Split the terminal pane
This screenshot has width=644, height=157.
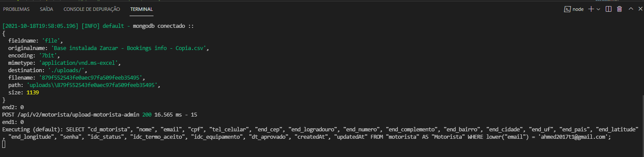tap(608, 9)
